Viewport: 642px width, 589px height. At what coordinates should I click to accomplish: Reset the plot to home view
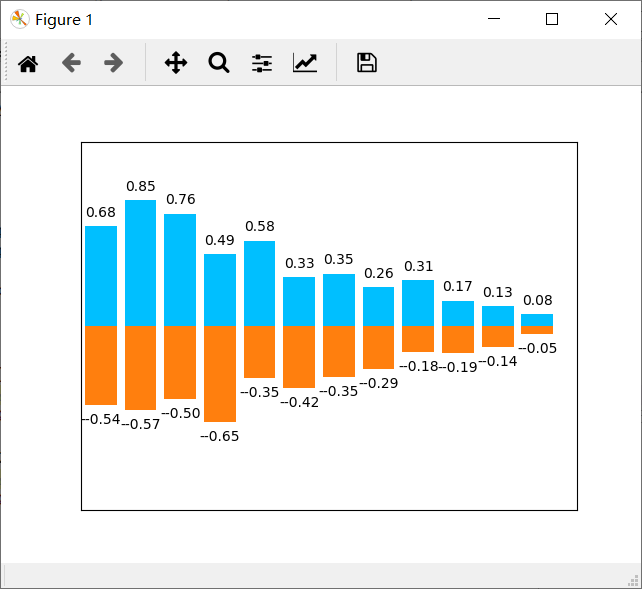(x=28, y=63)
